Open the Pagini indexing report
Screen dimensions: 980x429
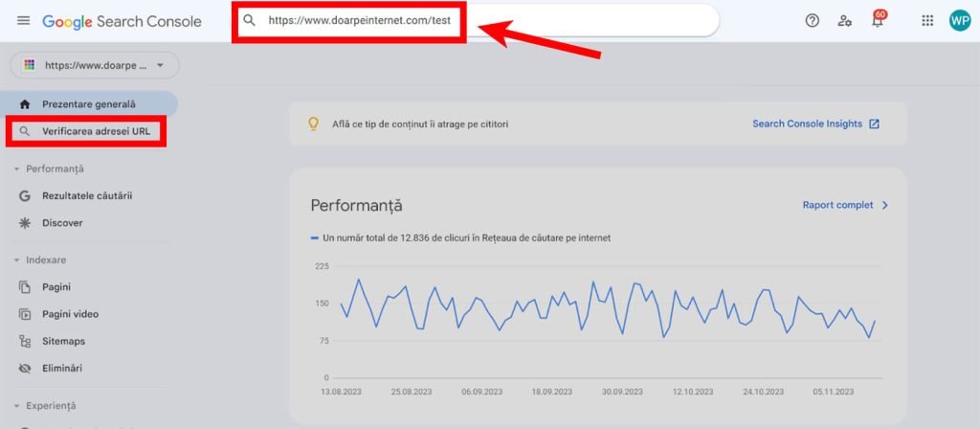coord(56,287)
